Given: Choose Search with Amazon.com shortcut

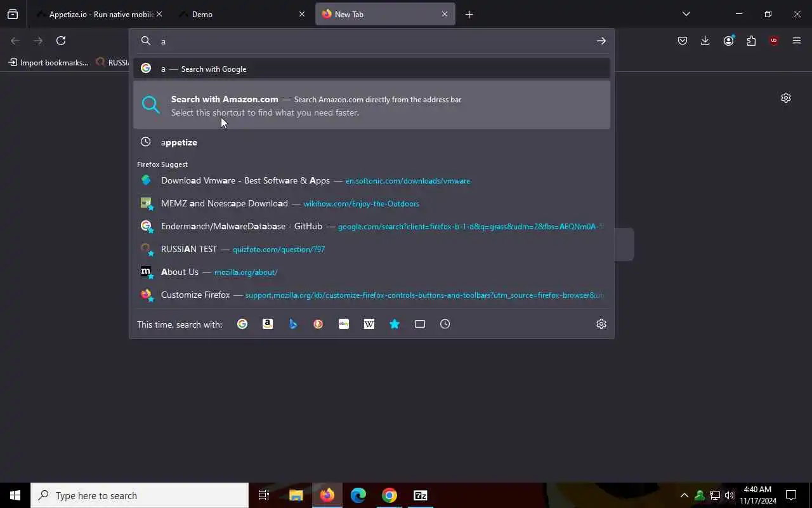Looking at the screenshot, I should point(372,105).
